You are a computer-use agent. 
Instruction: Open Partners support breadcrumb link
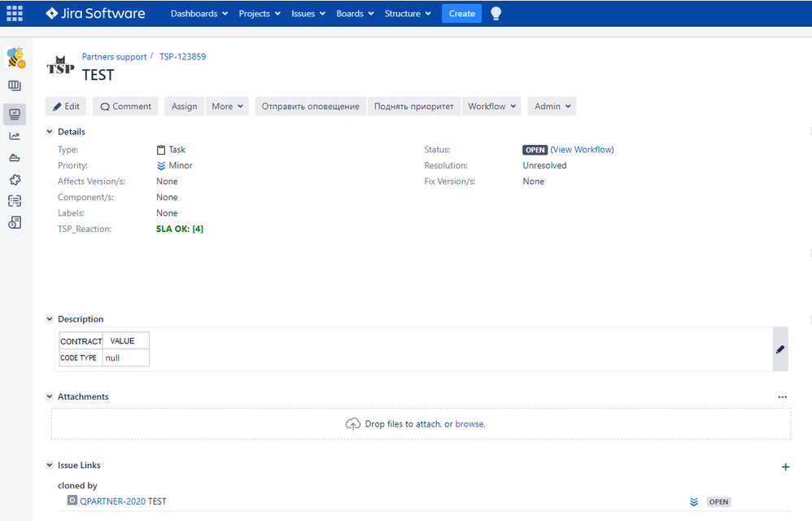pos(115,56)
